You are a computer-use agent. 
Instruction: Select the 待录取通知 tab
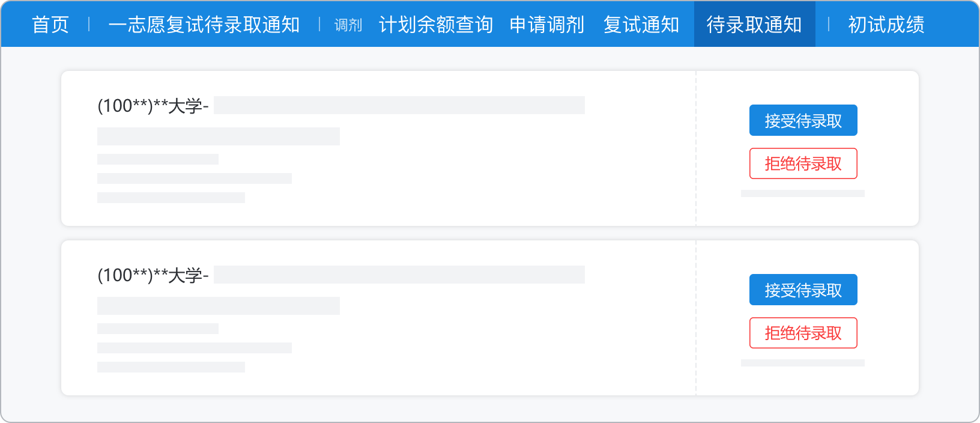pyautogui.click(x=755, y=25)
